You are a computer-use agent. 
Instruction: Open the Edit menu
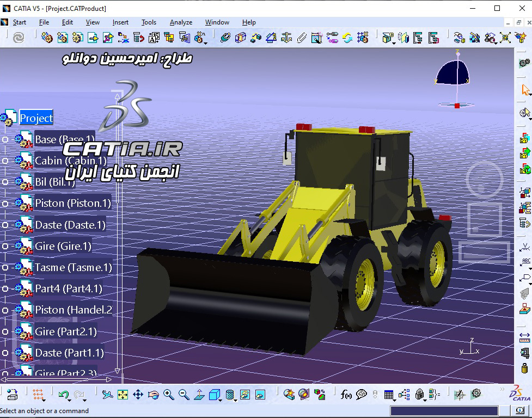tap(67, 22)
